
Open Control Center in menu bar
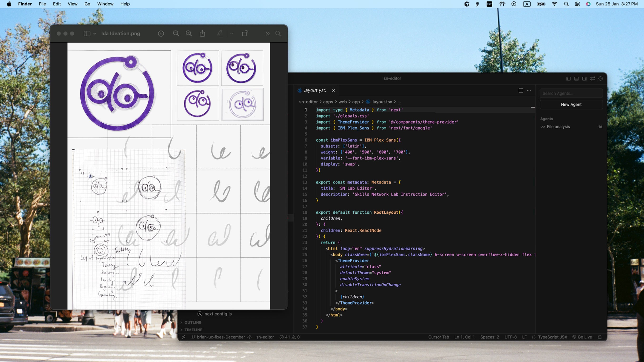pyautogui.click(x=577, y=4)
